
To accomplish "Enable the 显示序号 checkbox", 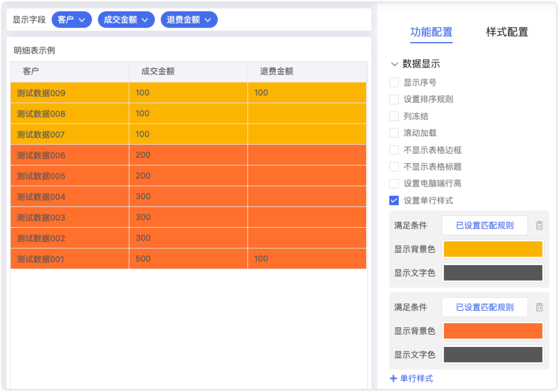I will [x=394, y=82].
